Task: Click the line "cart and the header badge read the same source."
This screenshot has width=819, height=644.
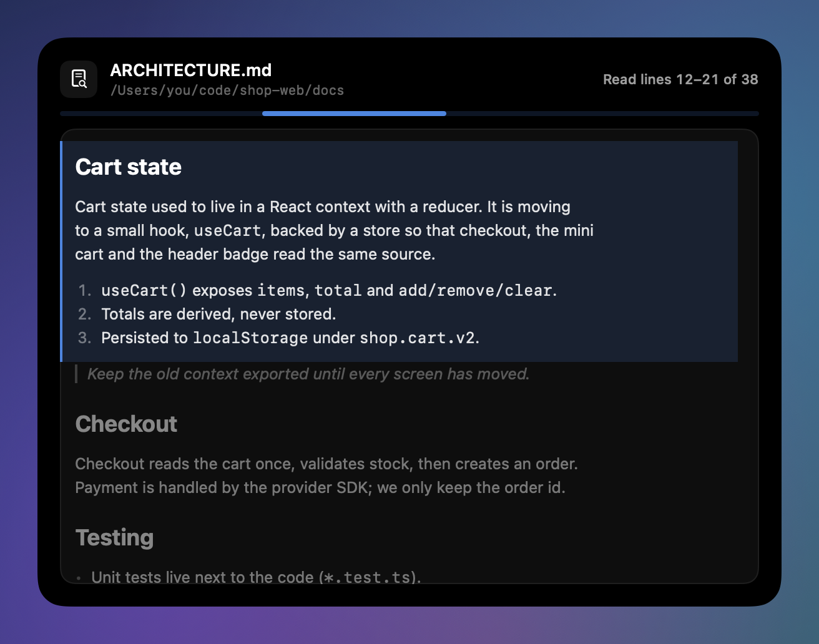Action: click(x=255, y=254)
